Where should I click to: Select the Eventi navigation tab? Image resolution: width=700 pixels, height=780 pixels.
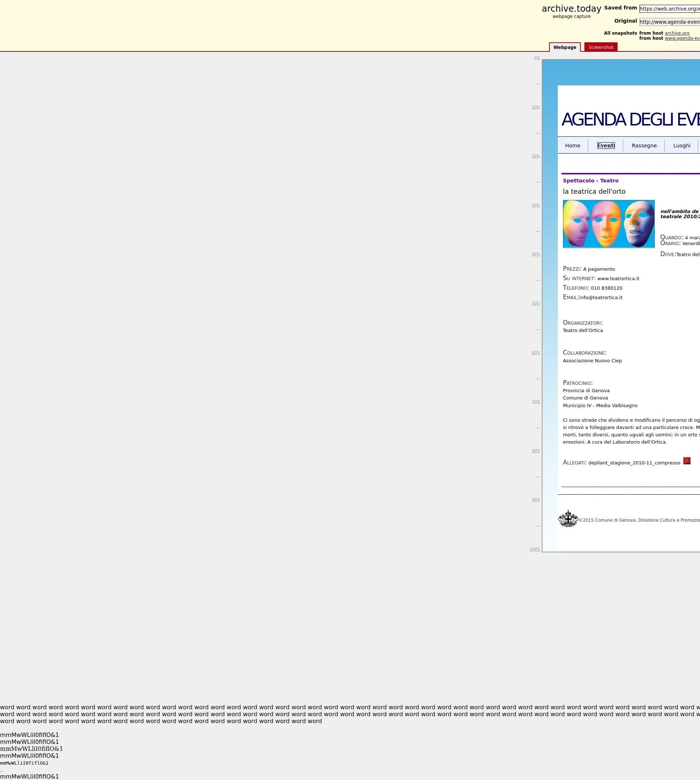606,146
